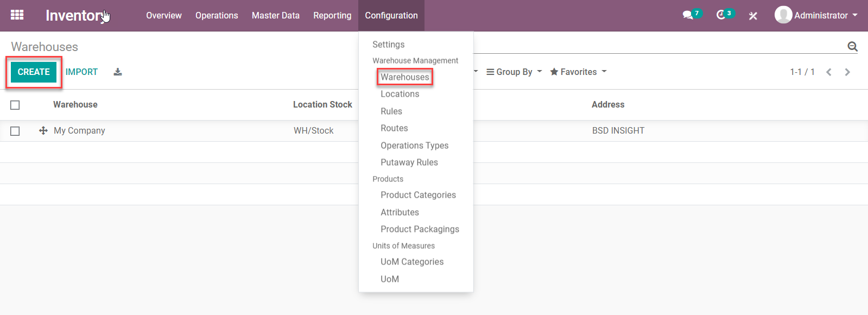The image size is (868, 315).
Task: Go to previous page arrow
Action: tap(829, 72)
